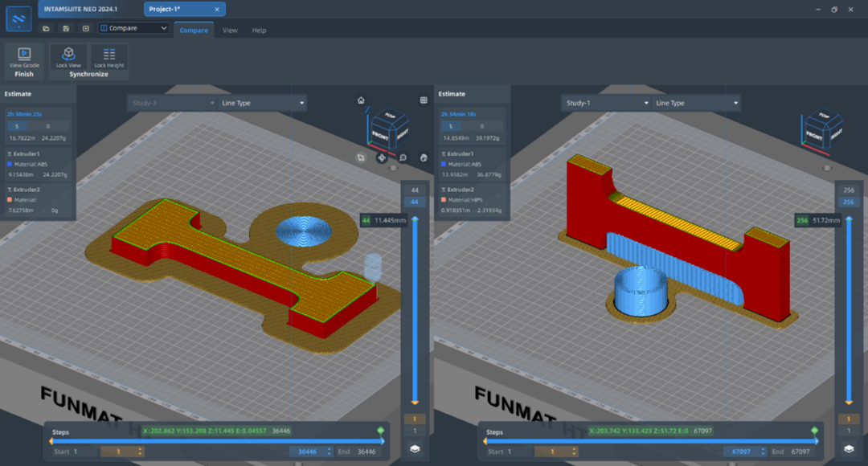
Task: Click the Home view icon above the navigation cube
Action: click(362, 100)
